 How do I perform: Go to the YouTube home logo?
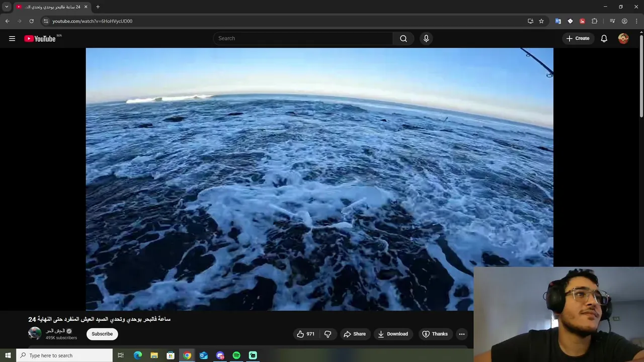point(40,39)
